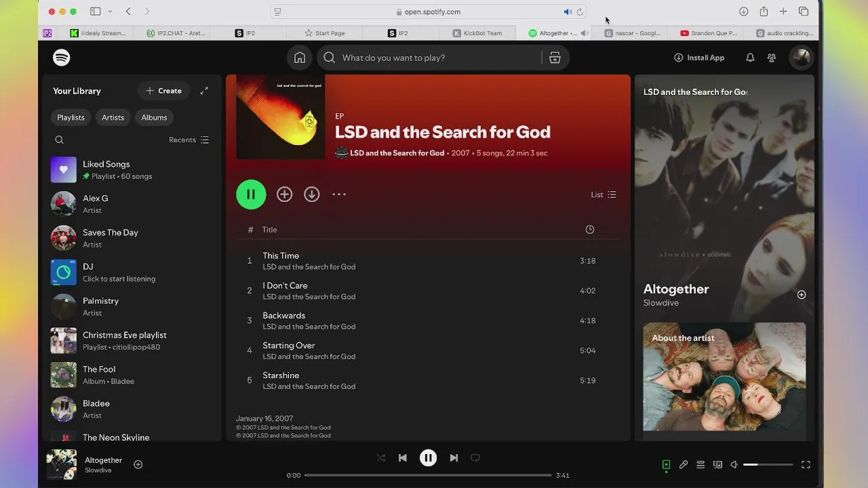The image size is (868, 488).
Task: Open the lyrics microphone icon
Action: (x=684, y=465)
